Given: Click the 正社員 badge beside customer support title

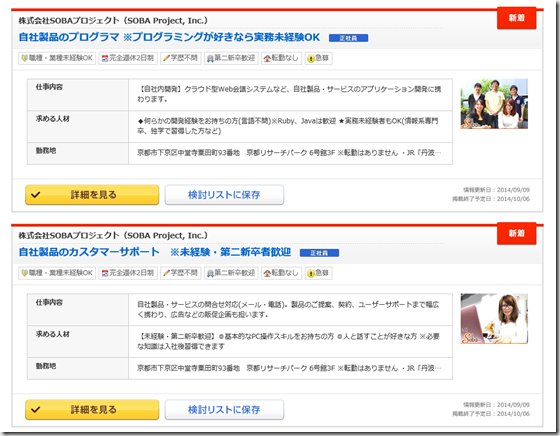Looking at the screenshot, I should click(319, 253).
